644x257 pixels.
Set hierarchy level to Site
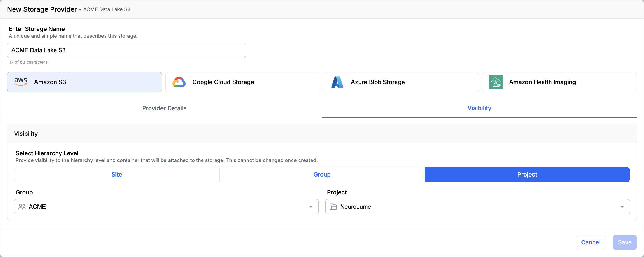[x=117, y=175]
